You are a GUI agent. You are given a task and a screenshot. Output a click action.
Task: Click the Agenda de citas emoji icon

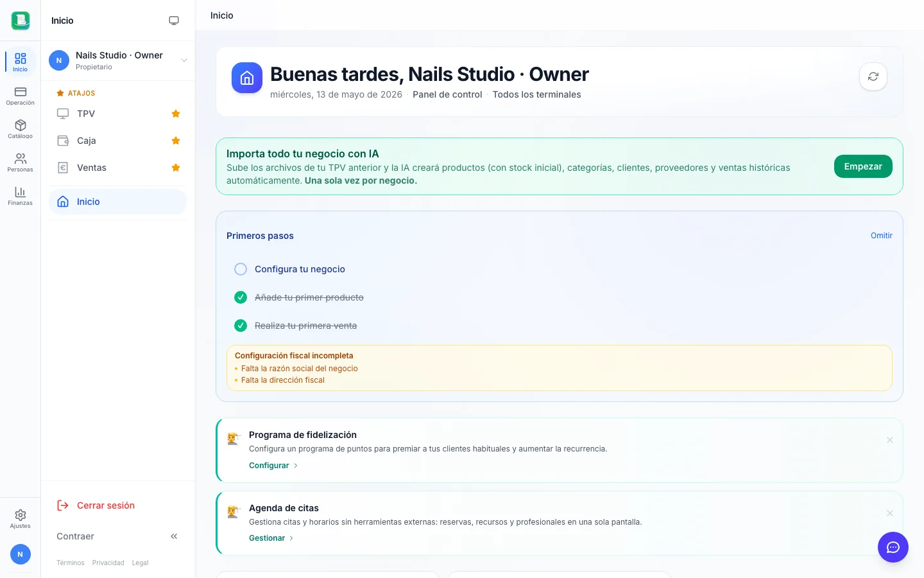234,512
